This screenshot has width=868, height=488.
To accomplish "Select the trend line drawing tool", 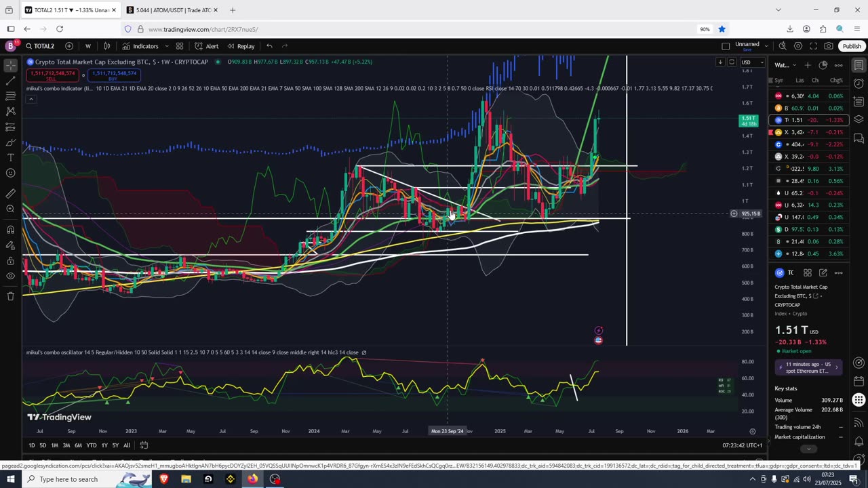I will 10,81.
